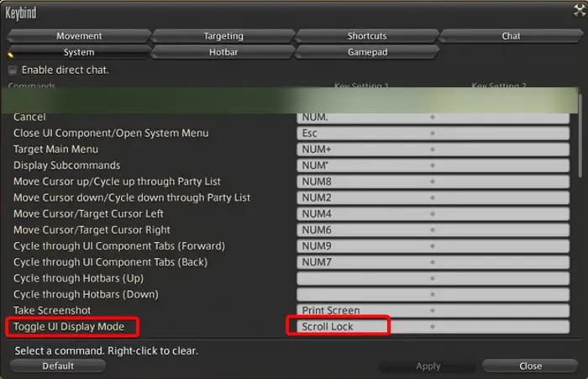The width and height of the screenshot is (588, 379).
Task: Select empty Key Setting 1 for Hotbars (Up)
Action: coord(364,278)
